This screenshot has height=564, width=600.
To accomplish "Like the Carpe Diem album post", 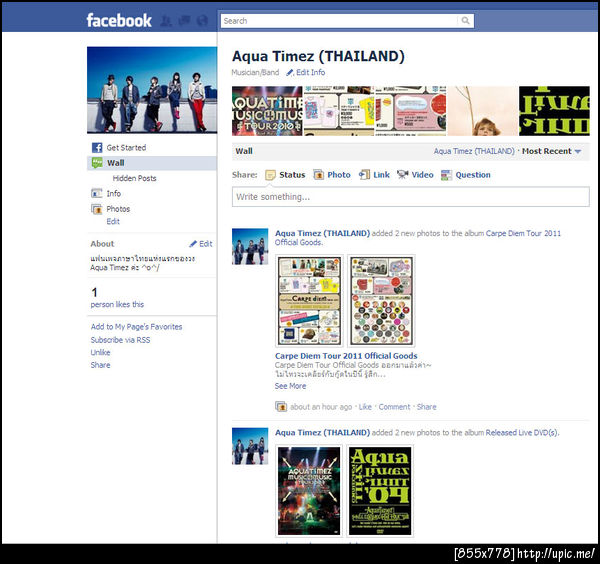I will [x=365, y=407].
